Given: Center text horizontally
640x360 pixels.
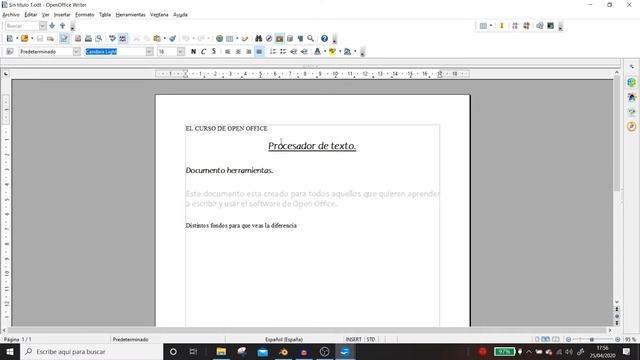Looking at the screenshot, I should (238, 51).
